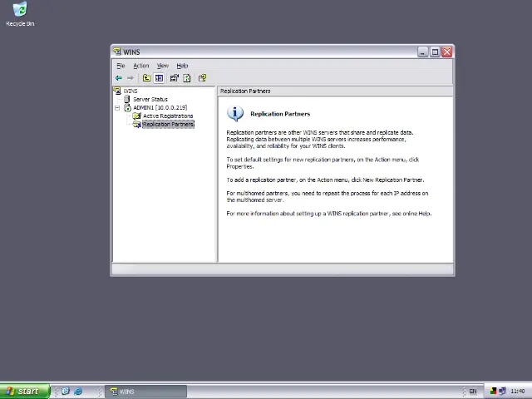Image resolution: width=532 pixels, height=399 pixels.
Task: Open the View menu
Action: click(163, 66)
